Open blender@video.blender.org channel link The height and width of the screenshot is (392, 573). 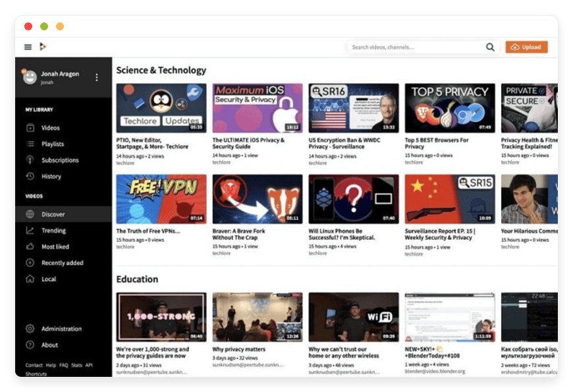click(x=435, y=371)
